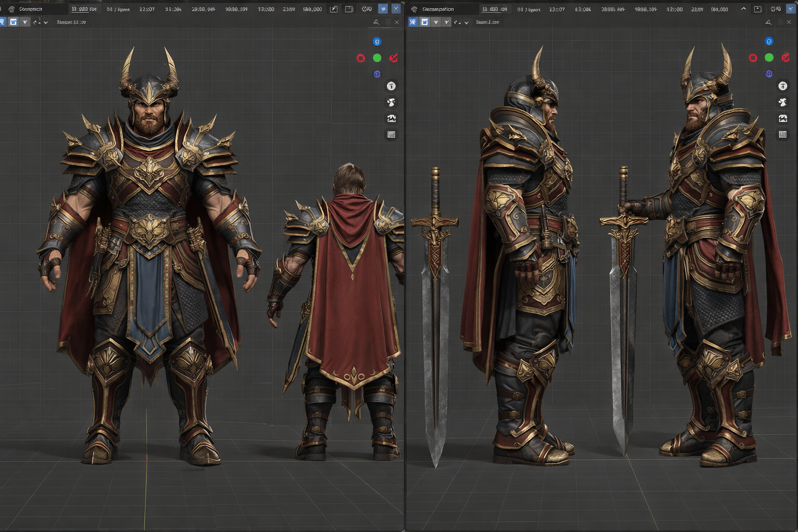Click the upward chevron in right top bar
The height and width of the screenshot is (532, 798).
pyautogui.click(x=743, y=9)
